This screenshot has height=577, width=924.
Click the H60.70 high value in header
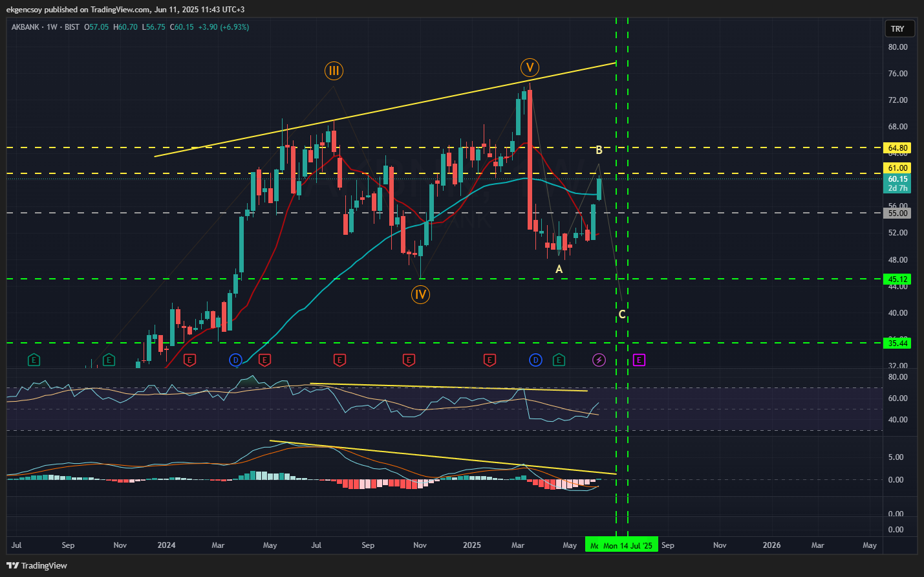pyautogui.click(x=125, y=27)
